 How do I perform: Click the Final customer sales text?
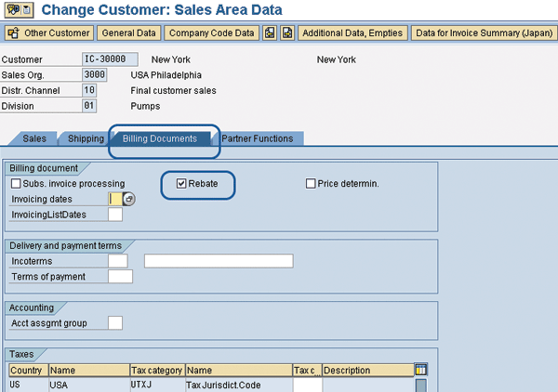click(173, 91)
